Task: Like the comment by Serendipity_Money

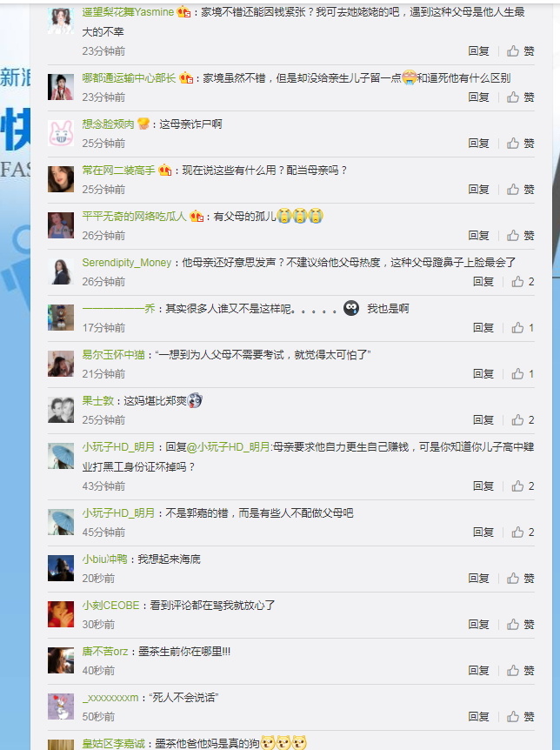Action: (523, 282)
